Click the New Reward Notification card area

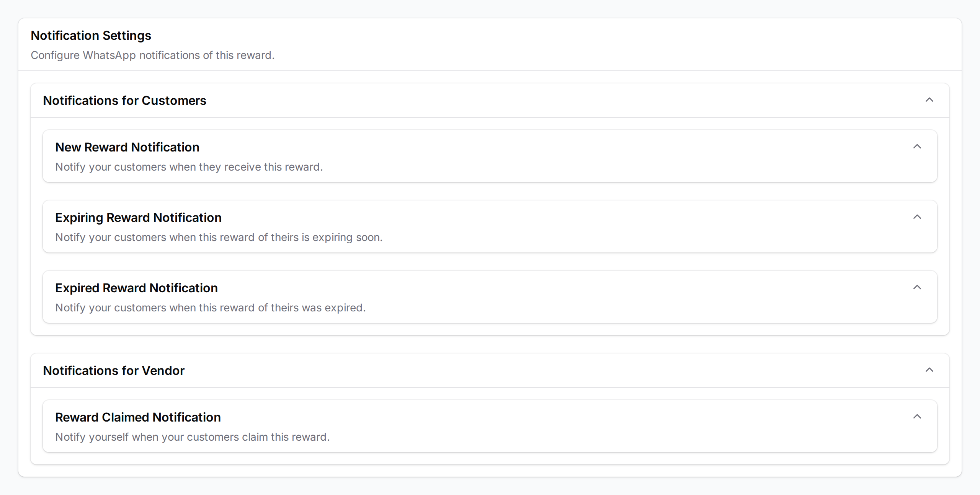pyautogui.click(x=490, y=156)
